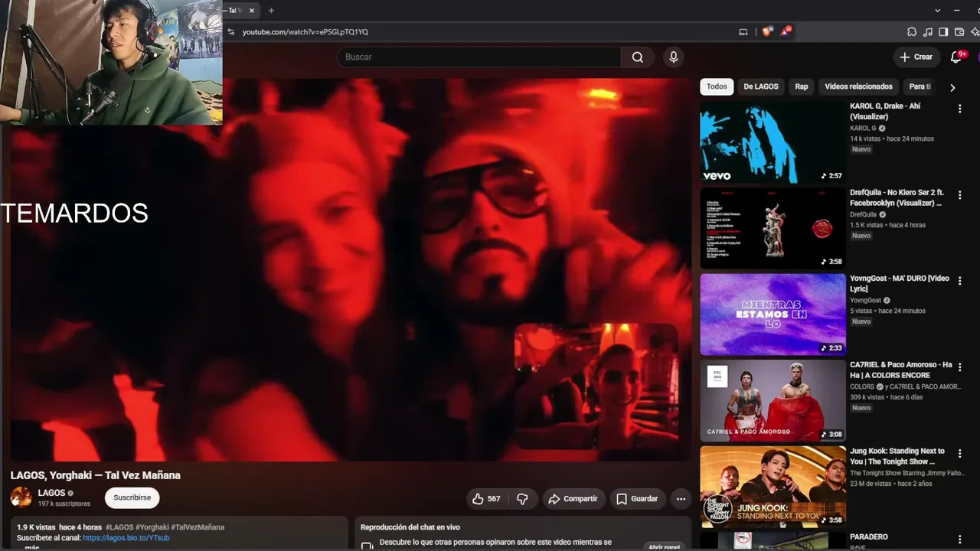This screenshot has height=551, width=980.
Task: Open a new browser tab
Action: pos(271,11)
